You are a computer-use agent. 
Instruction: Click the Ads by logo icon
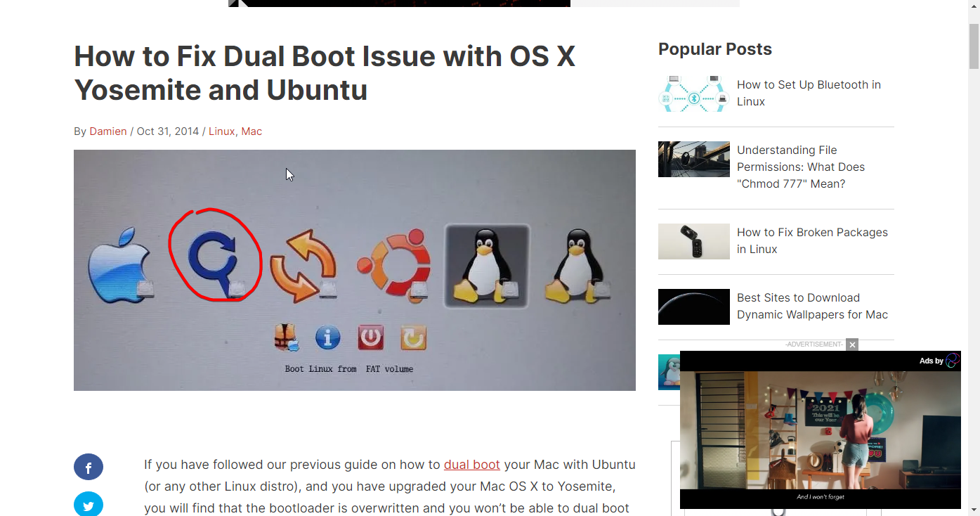click(953, 361)
